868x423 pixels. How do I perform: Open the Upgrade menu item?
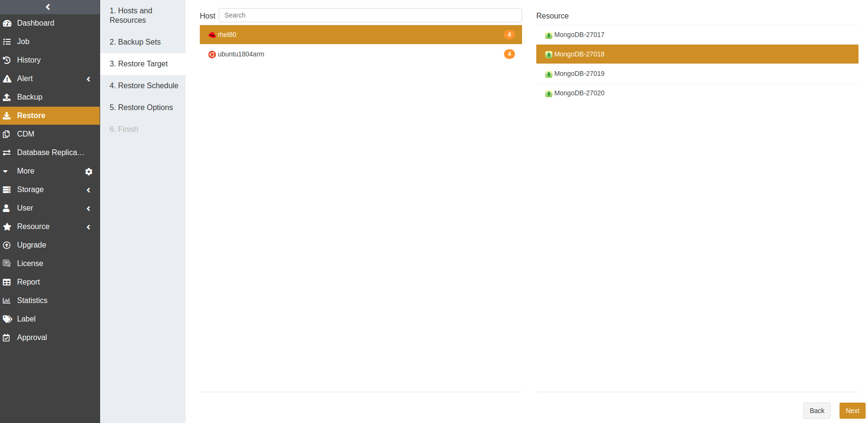(50, 245)
